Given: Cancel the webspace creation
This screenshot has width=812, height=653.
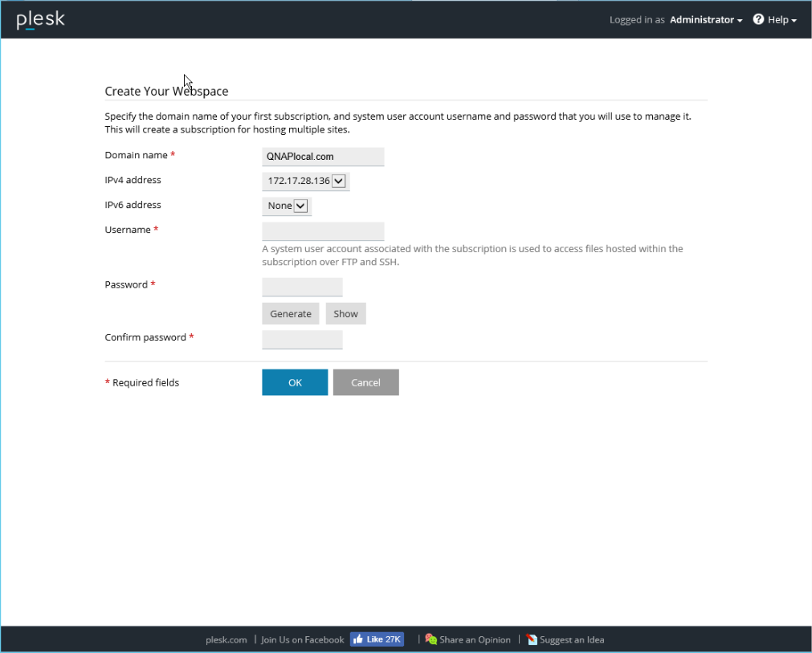Looking at the screenshot, I should coord(365,382).
